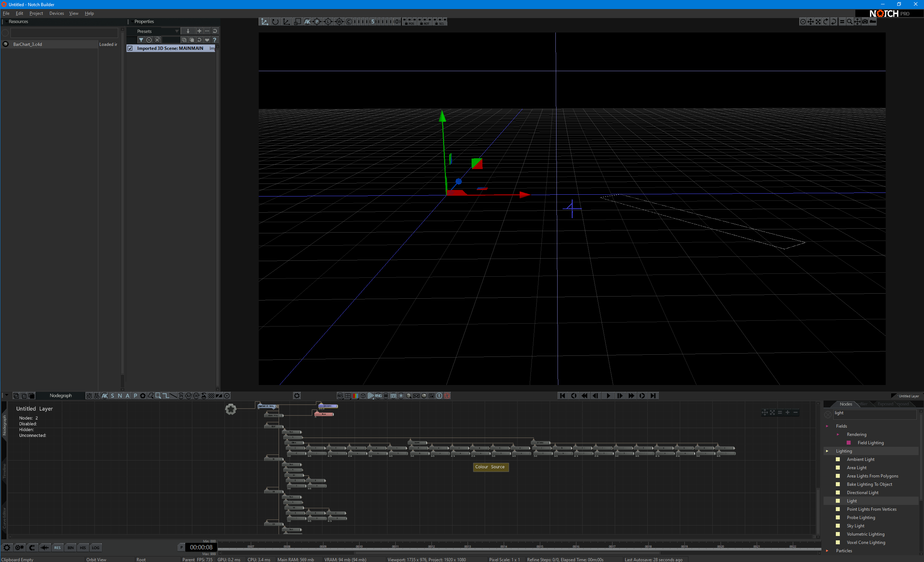Screen dimensions: 924x562
Task: Open the File menu
Action: (7, 13)
